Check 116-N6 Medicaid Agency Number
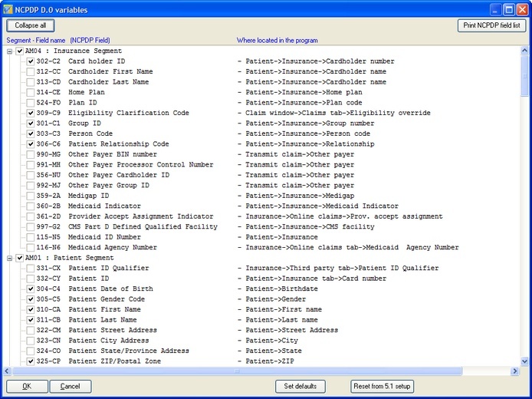Viewport: 532px width, 399px height. point(31,248)
